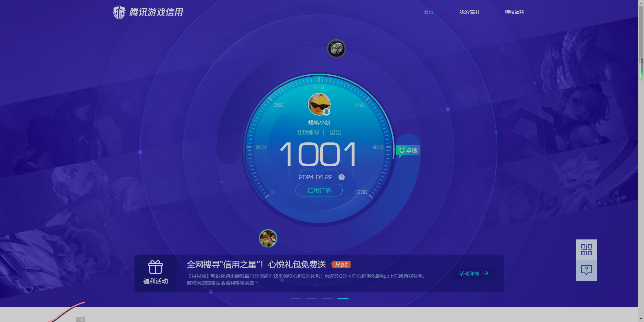The width and height of the screenshot is (644, 322).
Task: Click the wolf game icon above the gauge
Action: tap(336, 49)
